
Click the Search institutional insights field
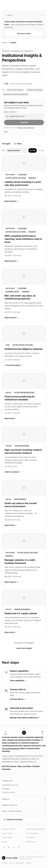click(24, 84)
